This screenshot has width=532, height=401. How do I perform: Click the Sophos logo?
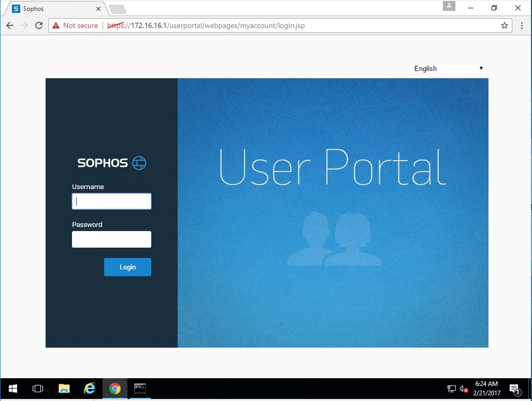[111, 163]
